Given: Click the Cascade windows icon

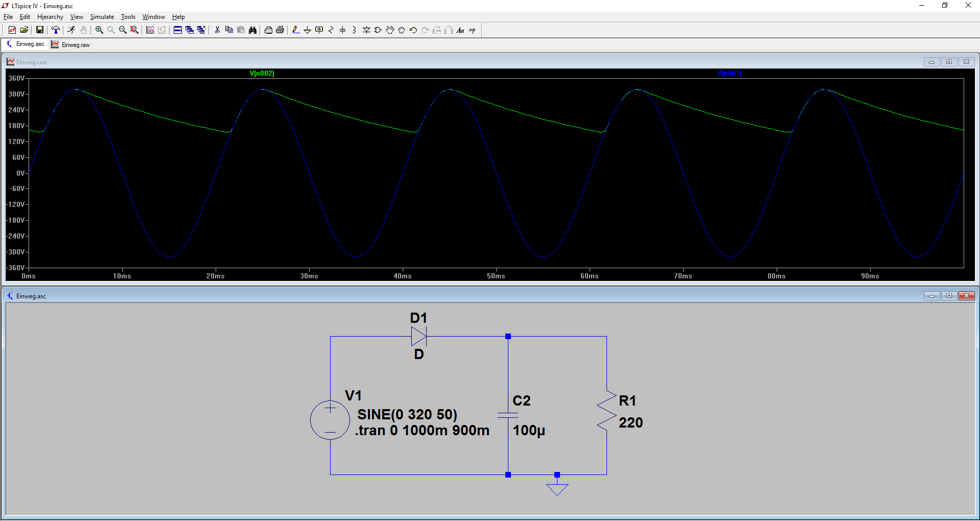Looking at the screenshot, I should pyautogui.click(x=189, y=30).
